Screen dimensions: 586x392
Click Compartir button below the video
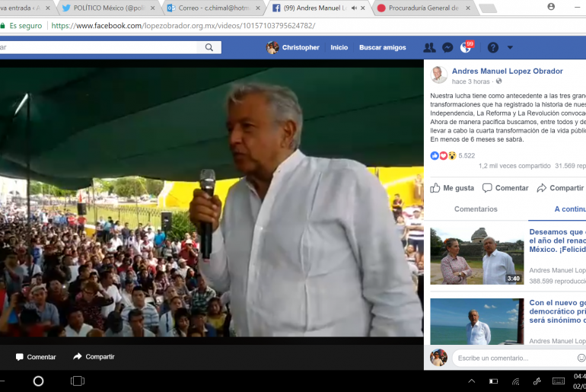point(94,356)
